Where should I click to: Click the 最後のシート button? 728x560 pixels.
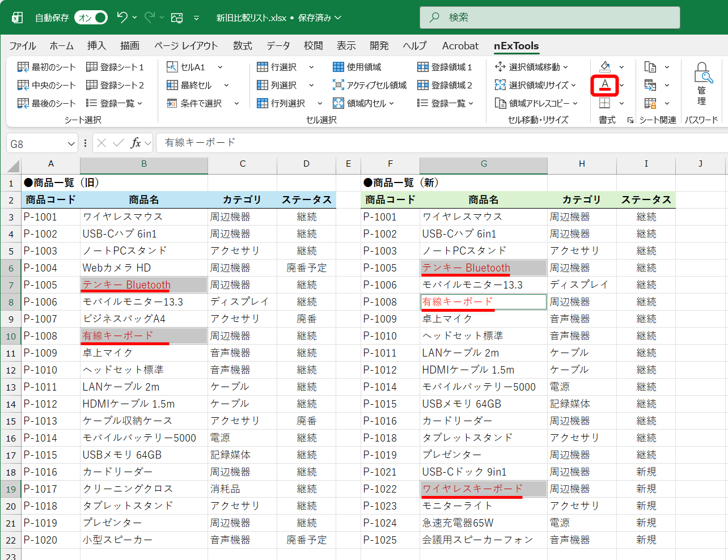pyautogui.click(x=46, y=103)
